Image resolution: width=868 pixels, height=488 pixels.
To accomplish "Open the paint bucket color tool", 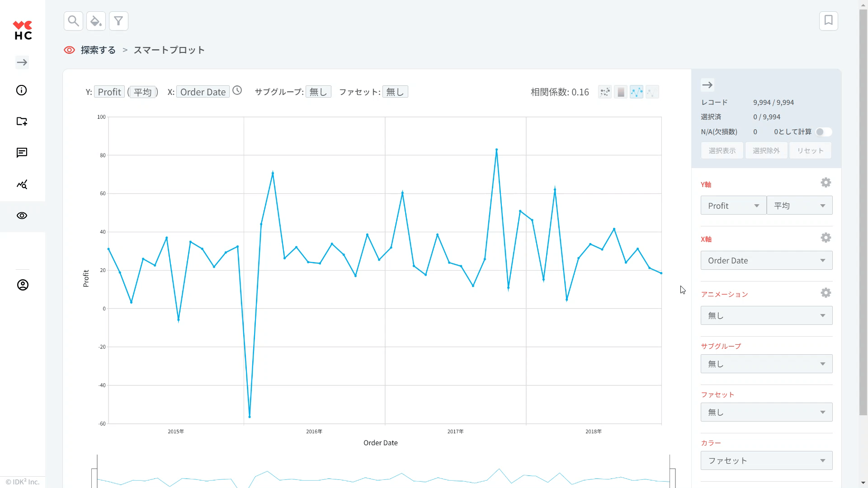I will click(96, 21).
